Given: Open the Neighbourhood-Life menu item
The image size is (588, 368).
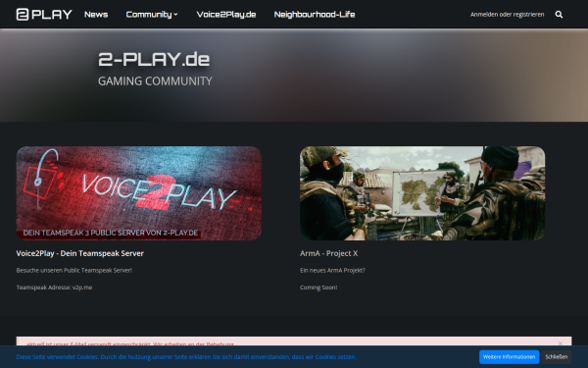Looking at the screenshot, I should pos(315,15).
